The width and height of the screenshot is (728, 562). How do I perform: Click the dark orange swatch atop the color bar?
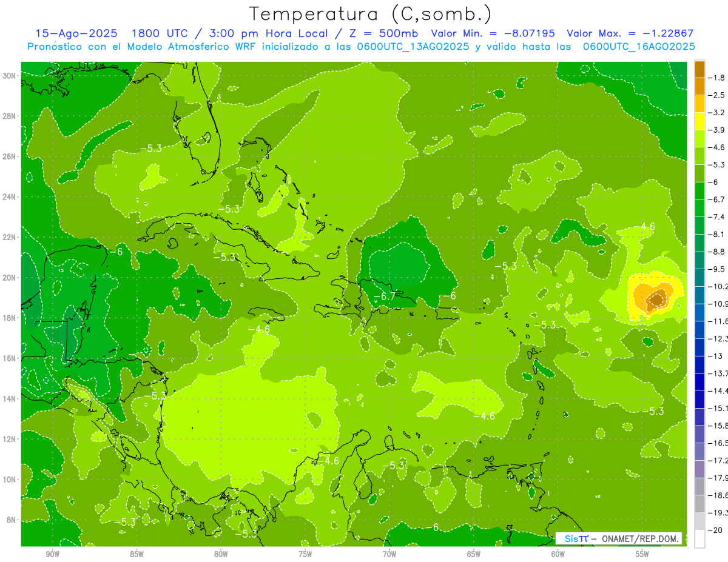pos(699,69)
